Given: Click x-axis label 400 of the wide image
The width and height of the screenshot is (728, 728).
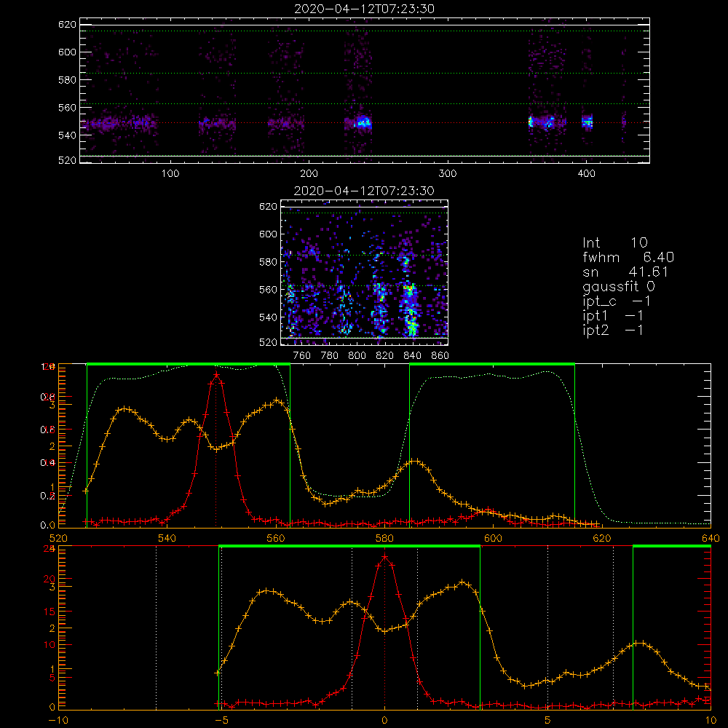Looking at the screenshot, I should pos(586,174).
